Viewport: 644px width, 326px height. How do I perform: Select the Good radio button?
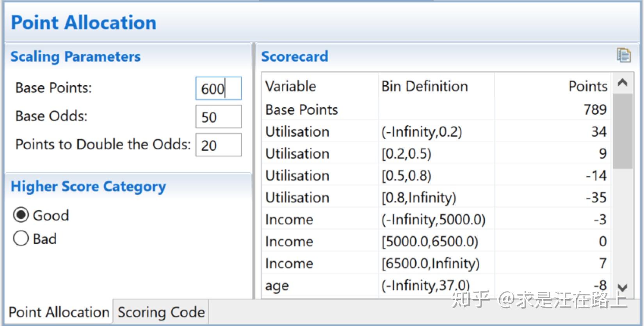pos(21,215)
